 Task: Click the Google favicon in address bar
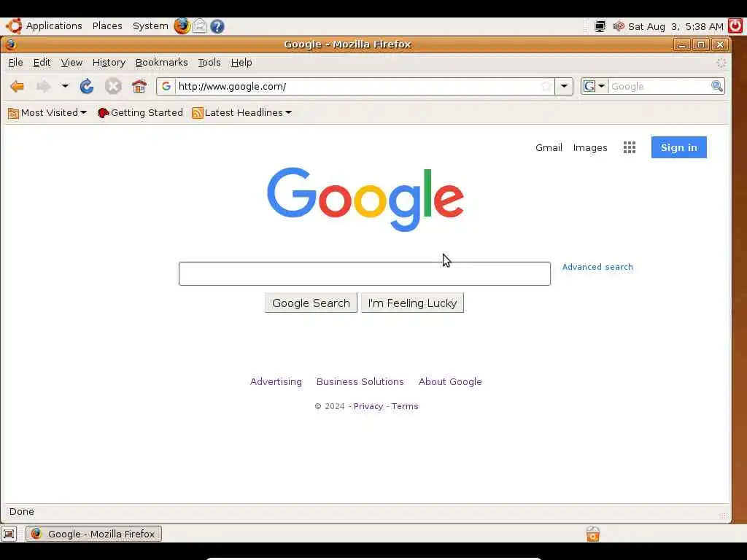[166, 86]
